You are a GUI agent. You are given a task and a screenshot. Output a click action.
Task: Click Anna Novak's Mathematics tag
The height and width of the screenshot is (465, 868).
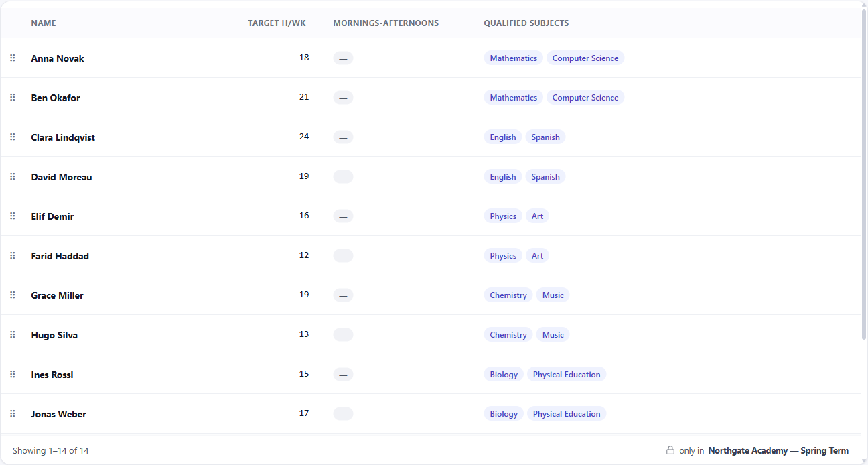pos(513,58)
